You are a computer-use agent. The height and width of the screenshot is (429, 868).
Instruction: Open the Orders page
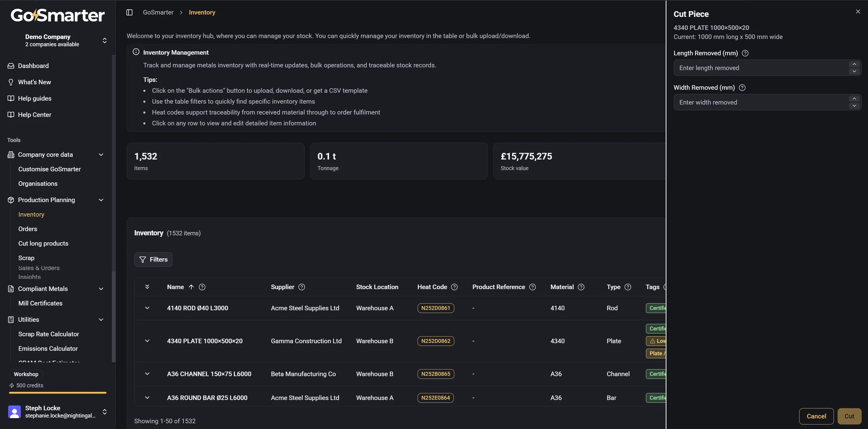pos(28,229)
